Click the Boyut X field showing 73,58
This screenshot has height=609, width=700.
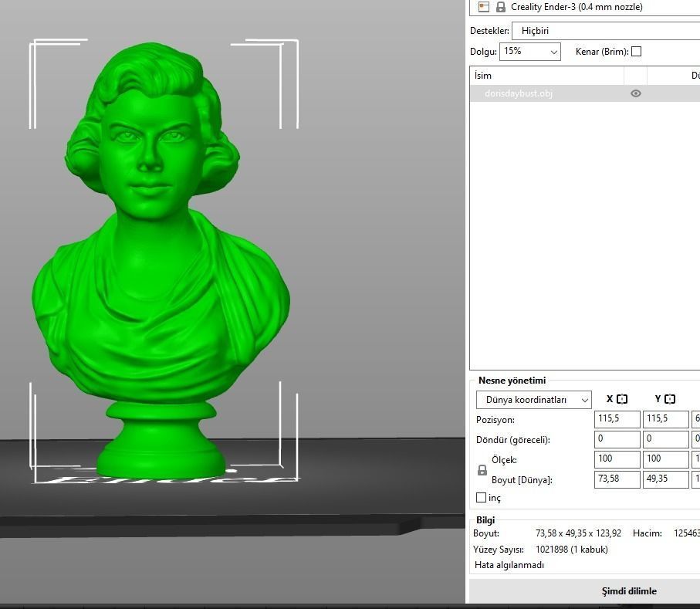[x=617, y=479]
